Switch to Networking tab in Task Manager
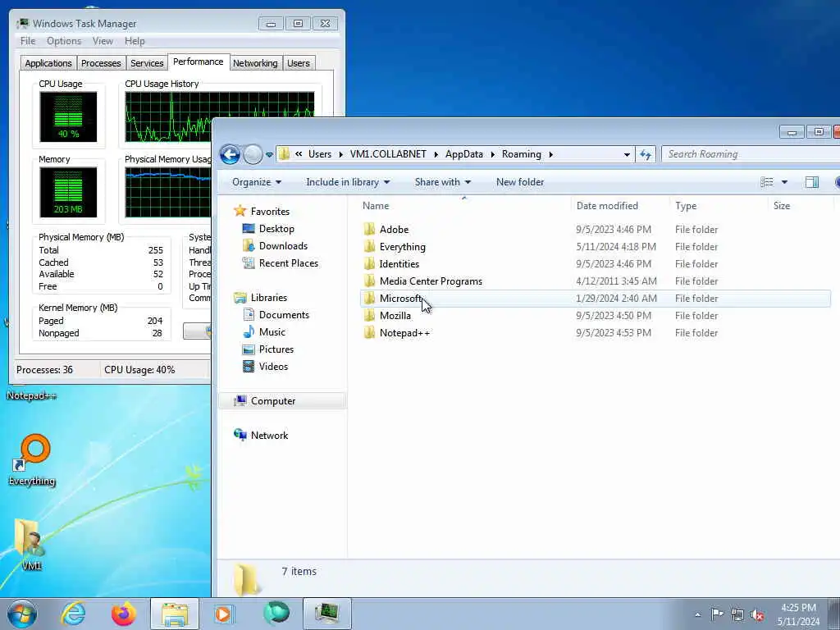This screenshot has width=840, height=630. coord(255,63)
